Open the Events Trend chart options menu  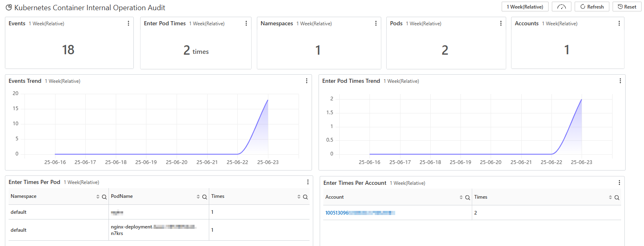tap(307, 81)
